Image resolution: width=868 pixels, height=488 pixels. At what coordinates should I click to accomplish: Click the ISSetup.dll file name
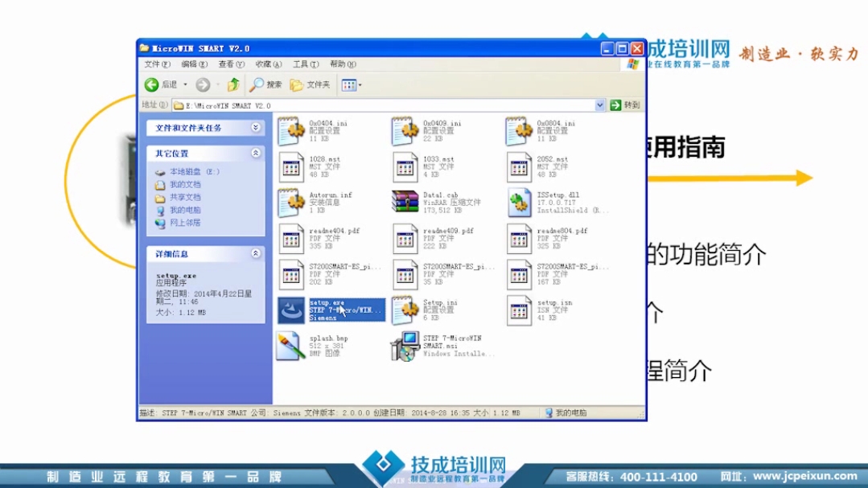(558, 195)
